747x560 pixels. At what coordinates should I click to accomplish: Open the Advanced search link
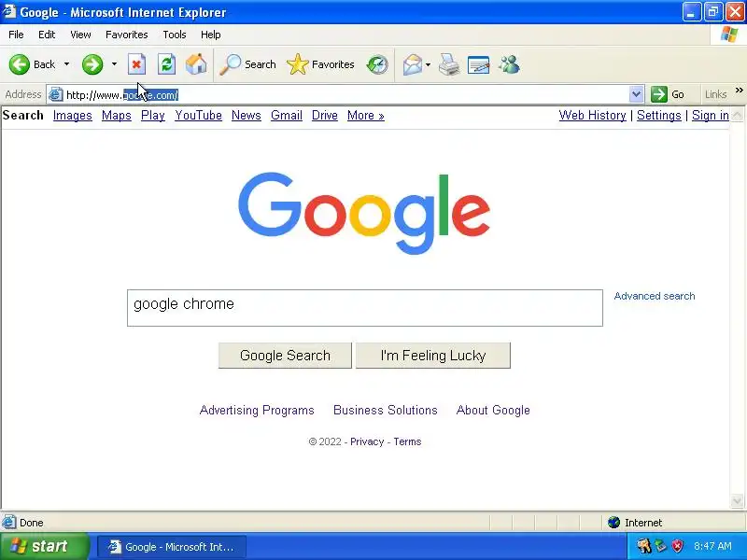coord(655,296)
